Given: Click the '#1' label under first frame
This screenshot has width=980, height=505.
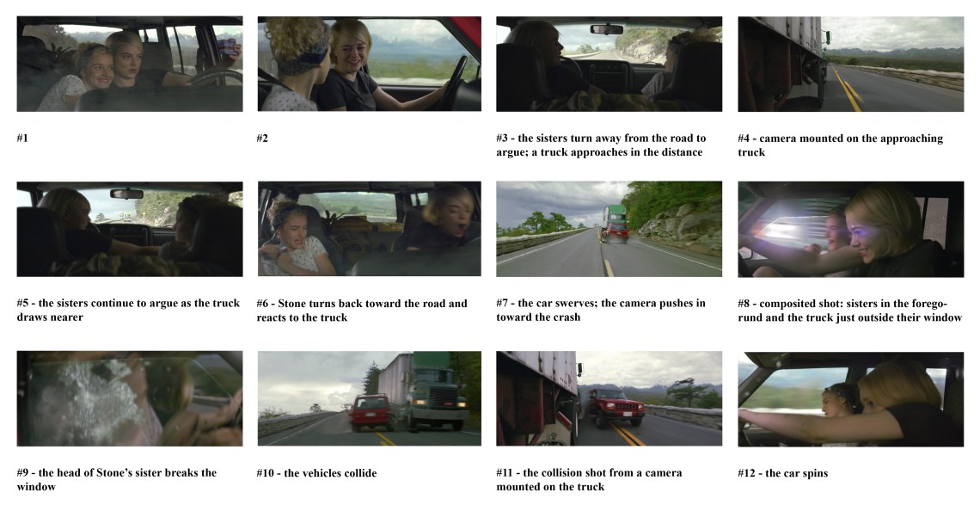Looking at the screenshot, I should [22, 139].
